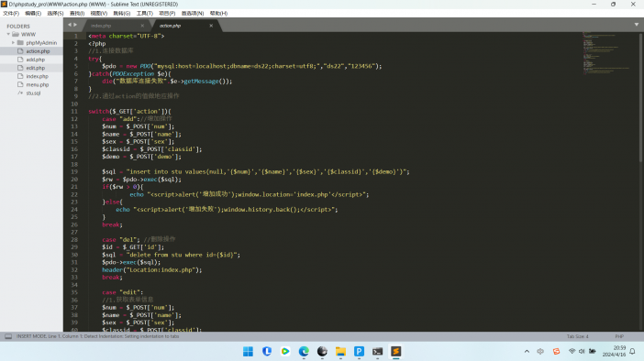Click the input method tray icon
The height and width of the screenshot is (361, 644).
pyautogui.click(x=540, y=352)
